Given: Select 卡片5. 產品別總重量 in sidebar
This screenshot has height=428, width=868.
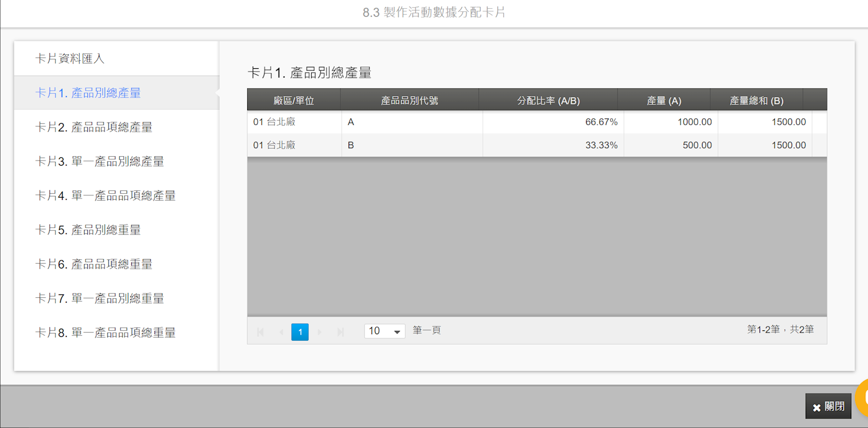Looking at the screenshot, I should [x=117, y=229].
